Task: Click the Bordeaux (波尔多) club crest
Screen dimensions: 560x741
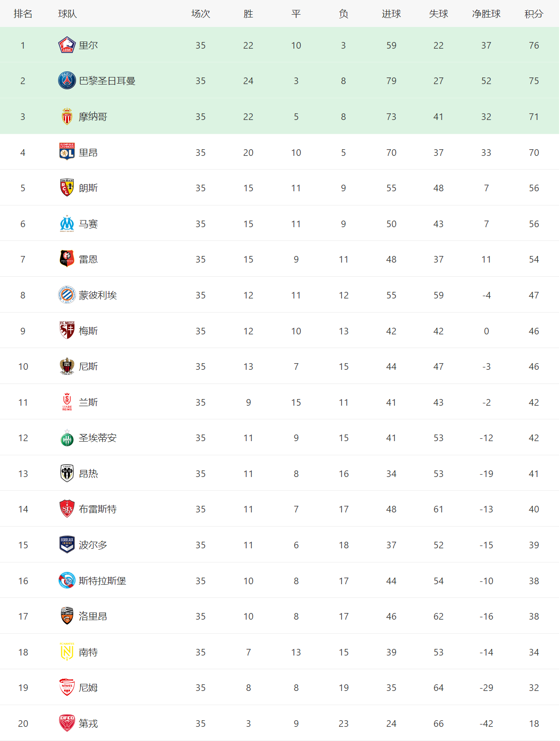Action: click(x=67, y=545)
